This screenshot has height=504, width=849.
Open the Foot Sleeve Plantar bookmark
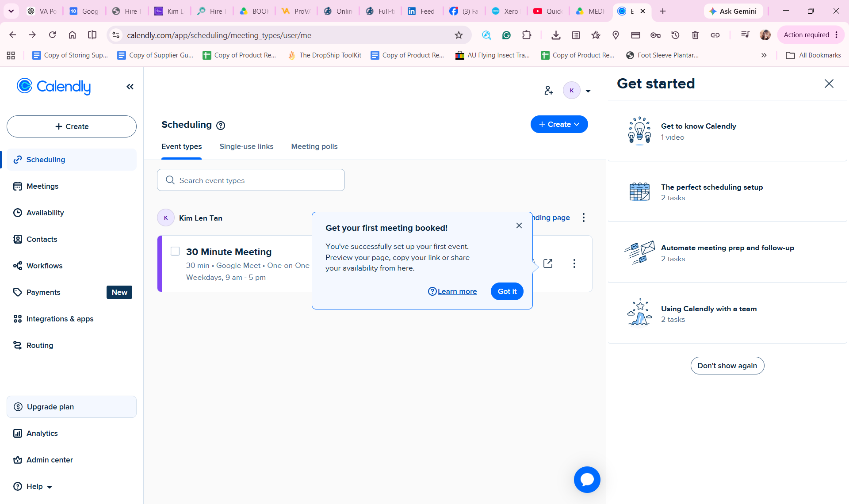(x=662, y=55)
